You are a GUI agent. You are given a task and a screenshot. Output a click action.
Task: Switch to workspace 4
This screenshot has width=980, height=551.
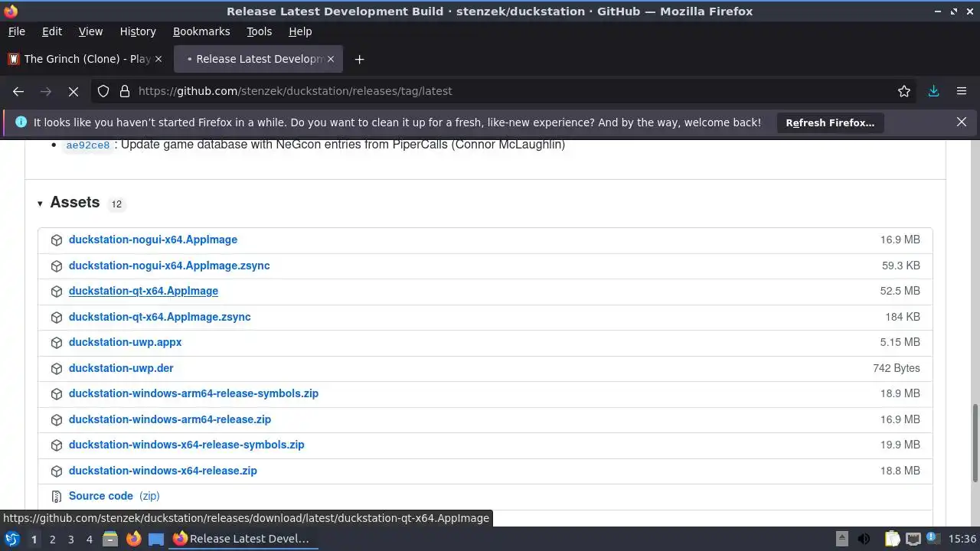pos(89,540)
